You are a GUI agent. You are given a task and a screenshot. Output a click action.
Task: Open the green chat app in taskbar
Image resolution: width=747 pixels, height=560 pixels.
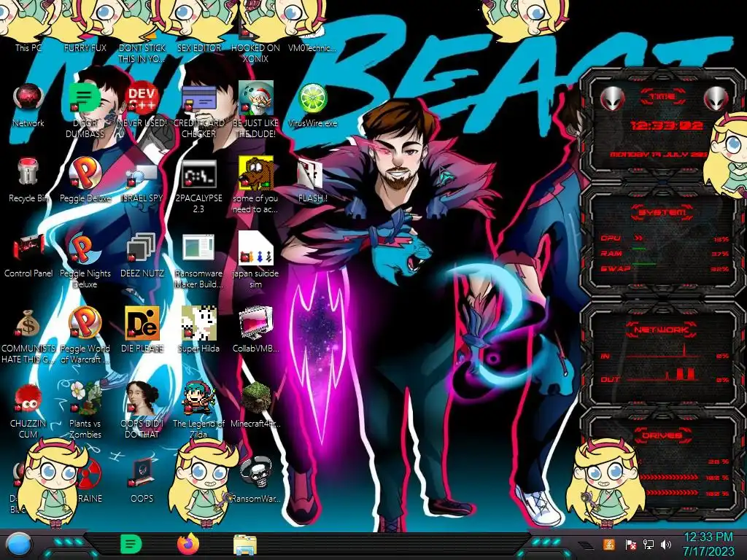pos(131,544)
